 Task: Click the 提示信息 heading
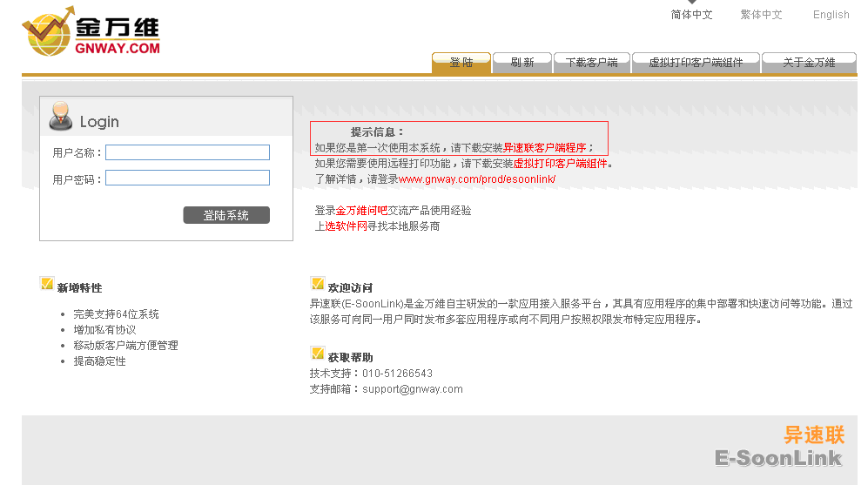tap(377, 132)
